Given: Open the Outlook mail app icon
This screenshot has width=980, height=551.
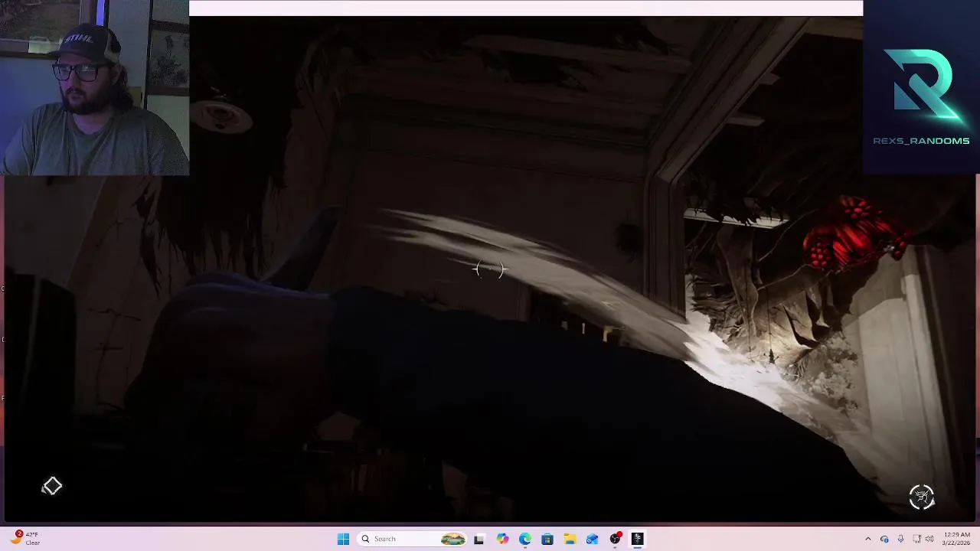Looking at the screenshot, I should tap(592, 539).
